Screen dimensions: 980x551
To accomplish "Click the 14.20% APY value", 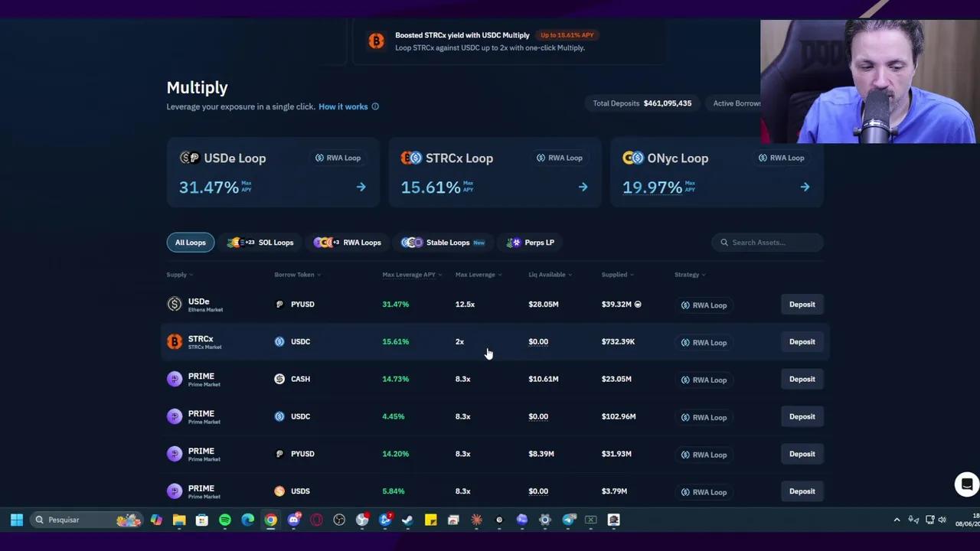I will click(396, 454).
